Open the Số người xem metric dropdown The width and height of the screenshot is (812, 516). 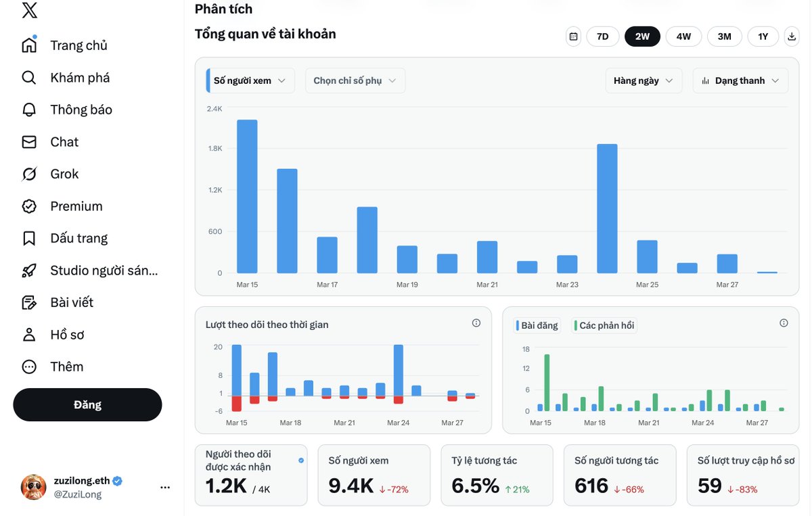coord(249,80)
